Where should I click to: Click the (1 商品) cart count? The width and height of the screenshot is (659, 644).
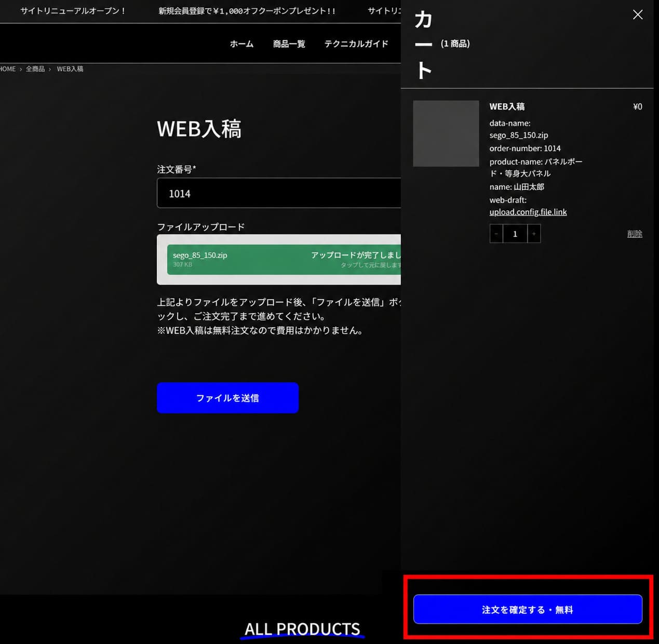[455, 44]
